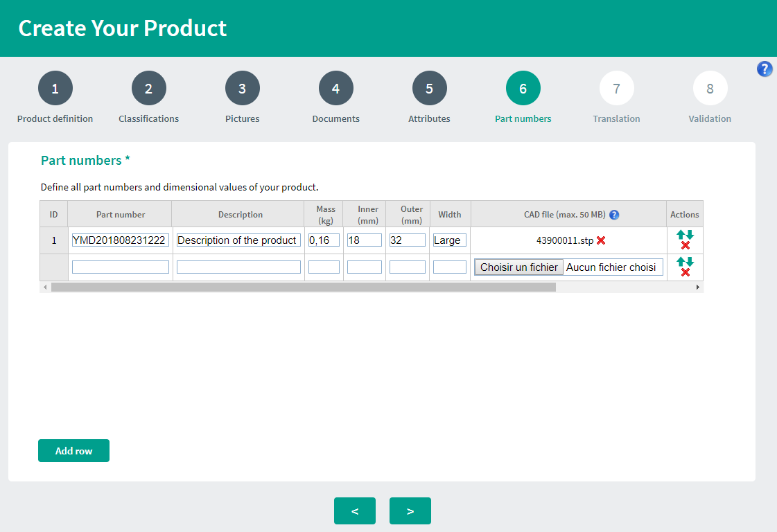Move row 1 down with green arrow
777x532 pixels.
[x=690, y=235]
